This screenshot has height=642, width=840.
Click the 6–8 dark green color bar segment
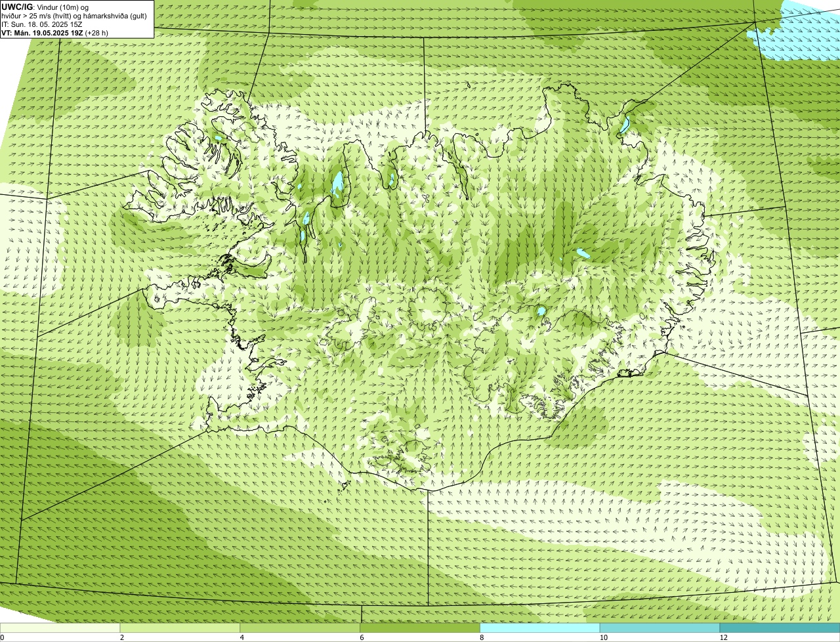[x=421, y=628]
